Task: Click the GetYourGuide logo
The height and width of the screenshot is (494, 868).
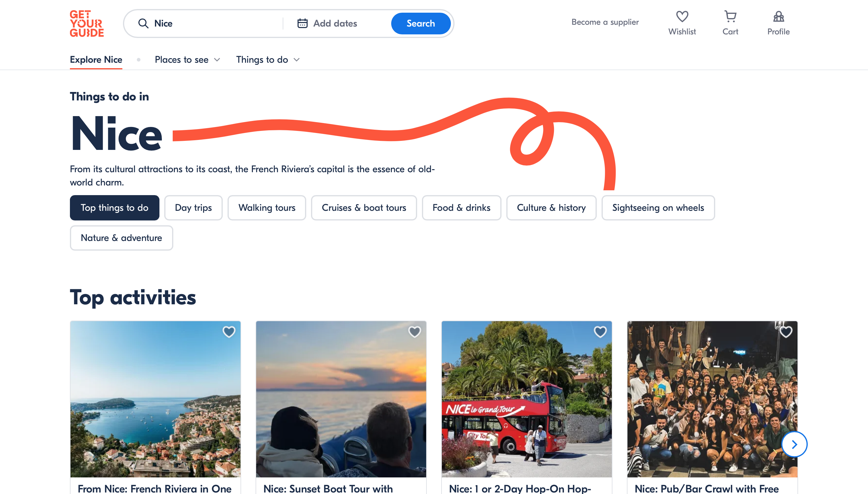Action: pyautogui.click(x=87, y=24)
